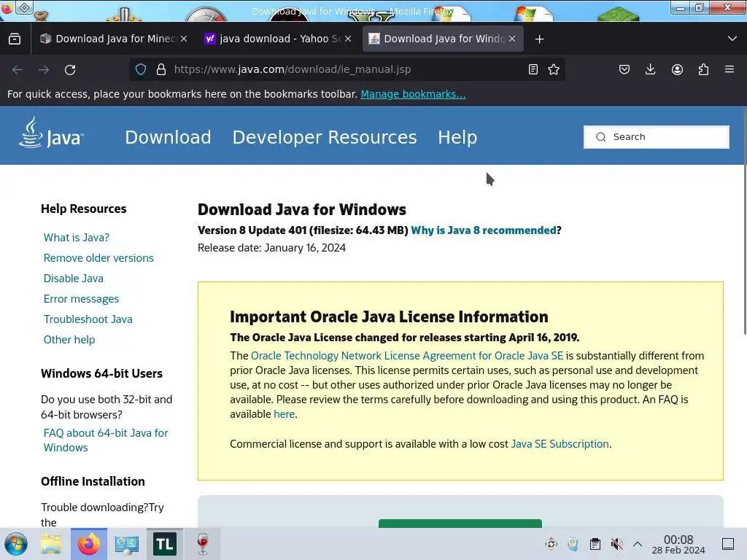Close the Download Java for Windows tab
Image resolution: width=747 pixels, height=560 pixels.
pyautogui.click(x=512, y=39)
